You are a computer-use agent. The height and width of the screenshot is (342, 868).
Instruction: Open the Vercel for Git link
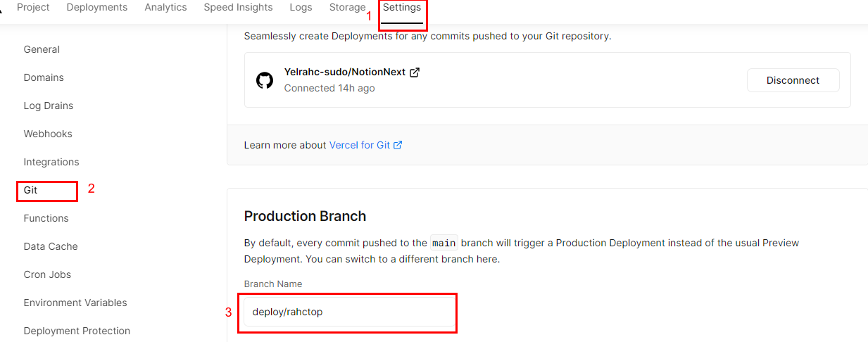(360, 145)
